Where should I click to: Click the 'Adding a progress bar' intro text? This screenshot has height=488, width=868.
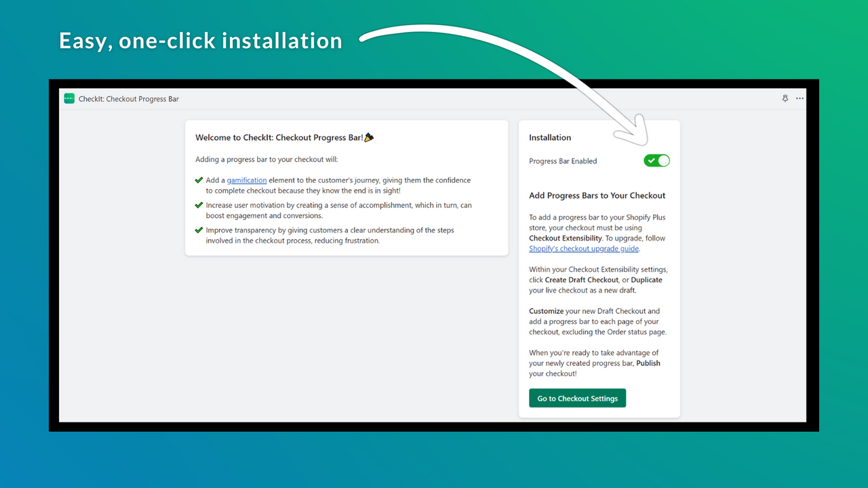[267, 160]
